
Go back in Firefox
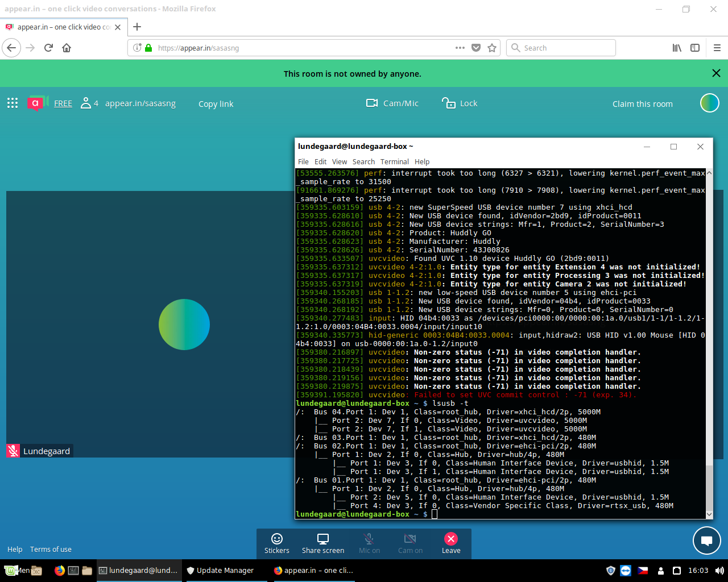[x=11, y=48]
